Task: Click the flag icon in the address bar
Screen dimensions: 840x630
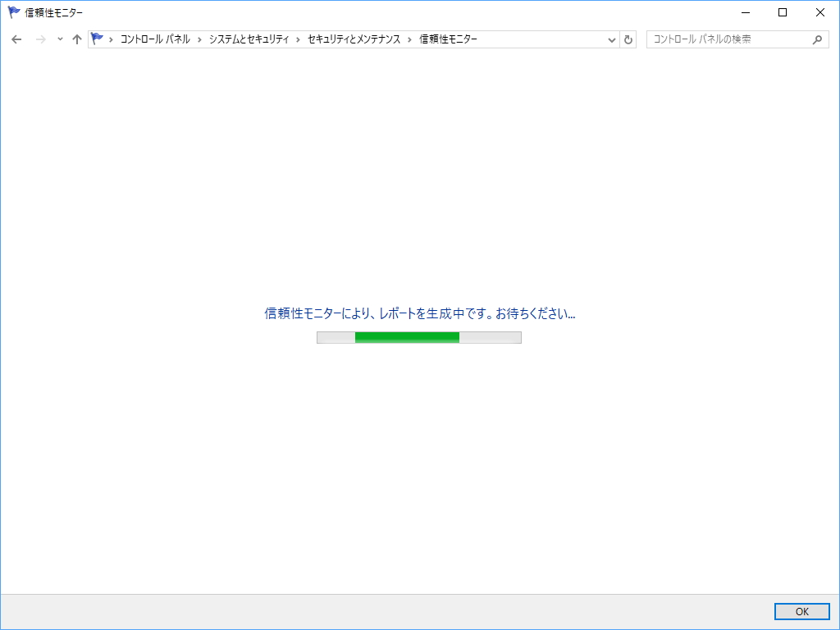Action: [98, 38]
